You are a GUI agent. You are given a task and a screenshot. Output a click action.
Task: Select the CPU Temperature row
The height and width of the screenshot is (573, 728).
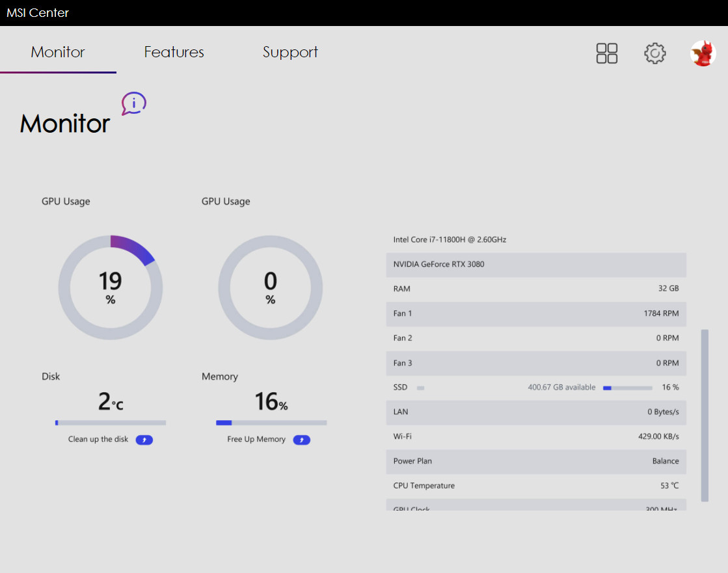536,486
